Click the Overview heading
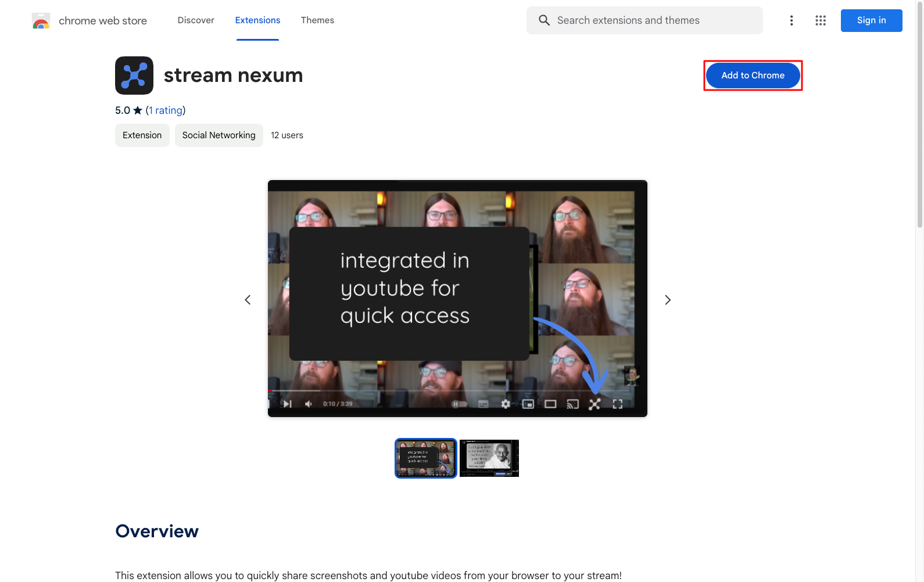924x582 pixels. coord(157,531)
